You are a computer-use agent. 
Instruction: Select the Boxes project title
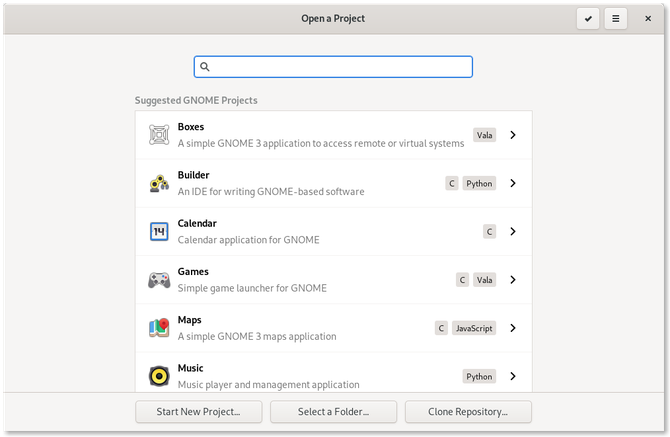[x=191, y=127]
